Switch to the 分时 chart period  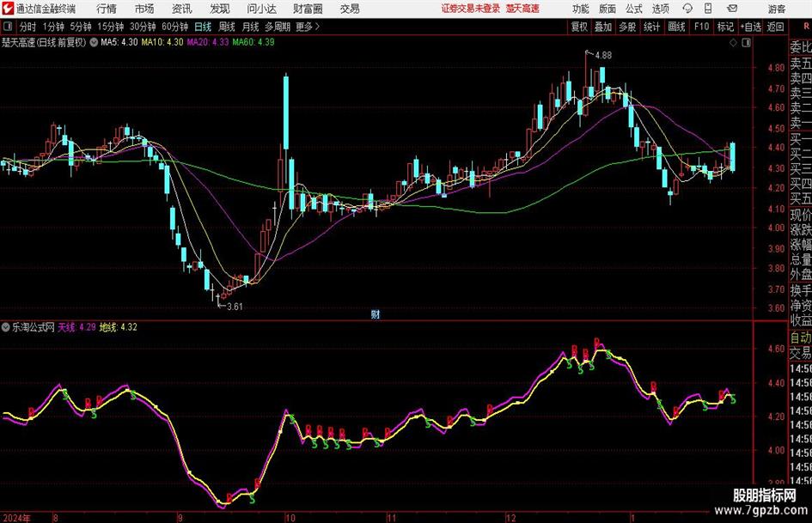[x=28, y=27]
